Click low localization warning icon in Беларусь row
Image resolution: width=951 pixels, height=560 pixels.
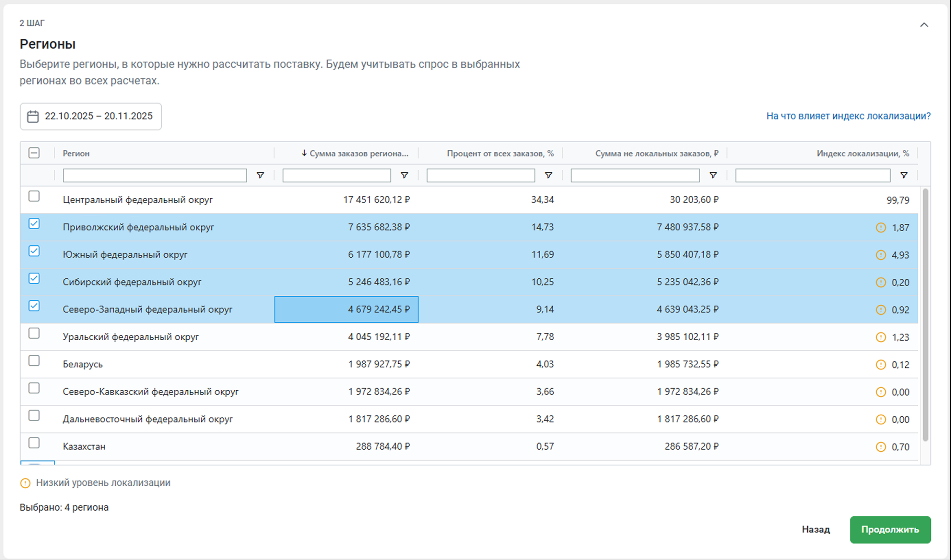tap(880, 365)
